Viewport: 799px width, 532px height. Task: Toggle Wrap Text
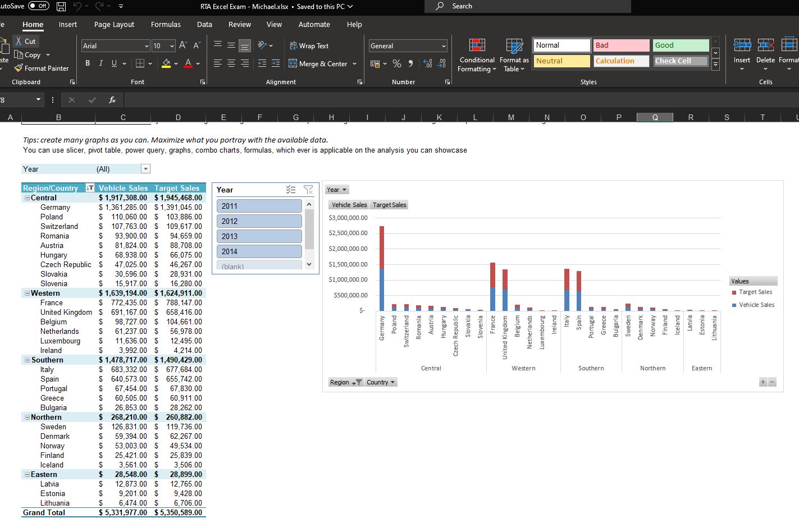(309, 46)
